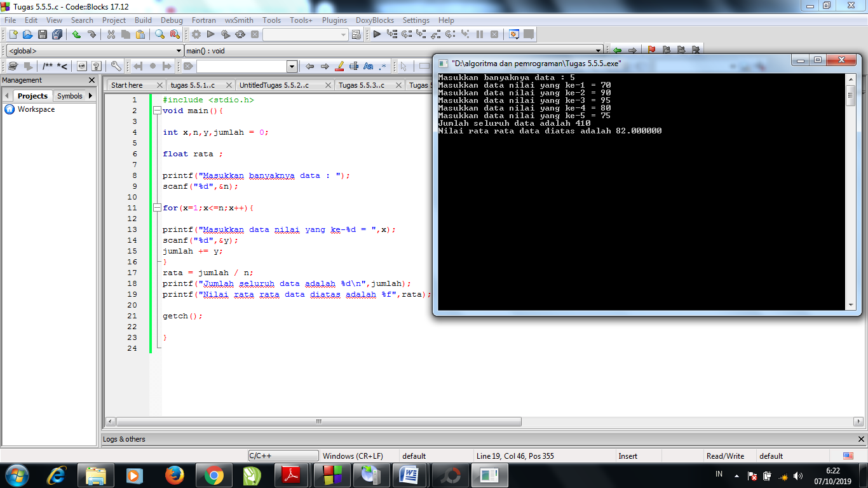The height and width of the screenshot is (488, 868).
Task: Click the horizontal scrollbar of the editor
Action: [319, 421]
